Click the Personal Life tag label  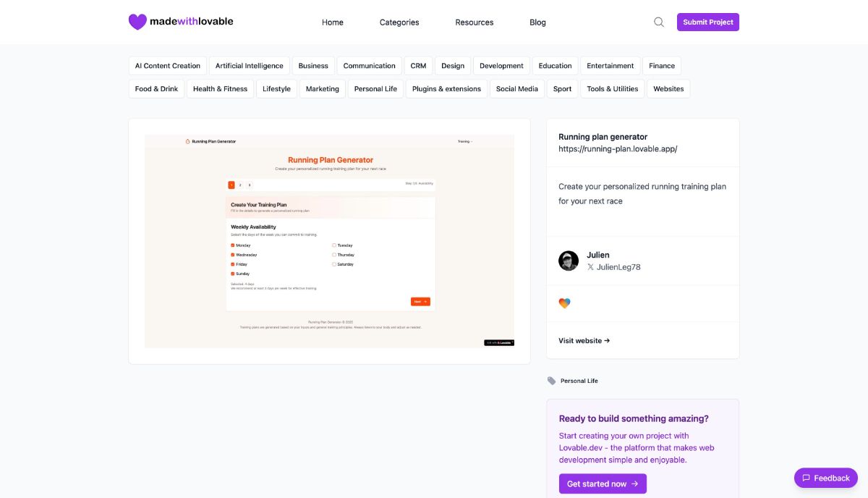[579, 381]
